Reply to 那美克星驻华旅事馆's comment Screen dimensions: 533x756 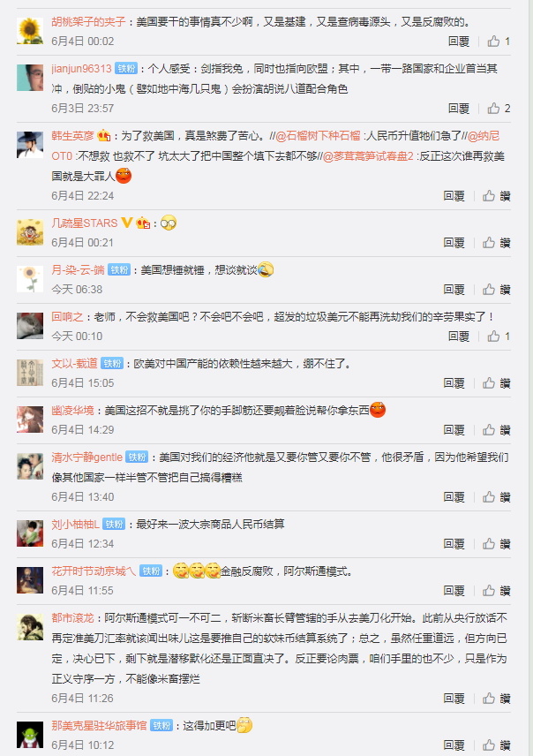point(454,745)
